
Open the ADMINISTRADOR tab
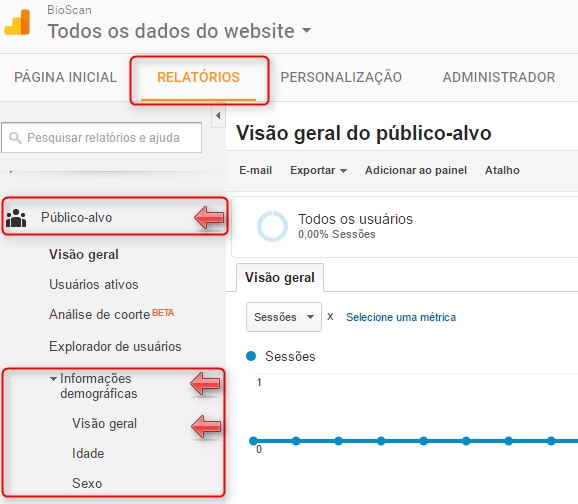point(499,77)
